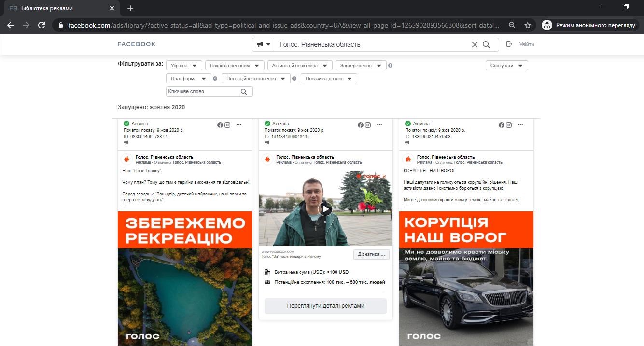
Task: Click Instagram platform icon on ad 1838960216451503
Action: pos(509,125)
